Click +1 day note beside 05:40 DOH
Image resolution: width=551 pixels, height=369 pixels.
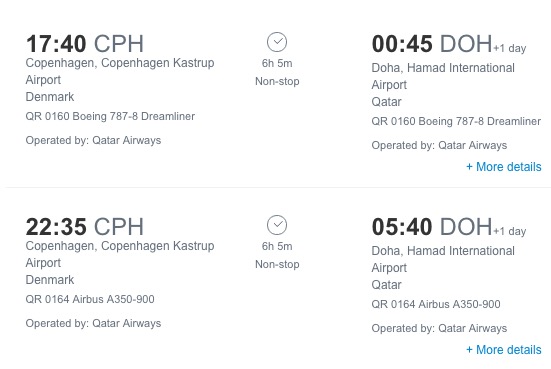click(x=510, y=231)
